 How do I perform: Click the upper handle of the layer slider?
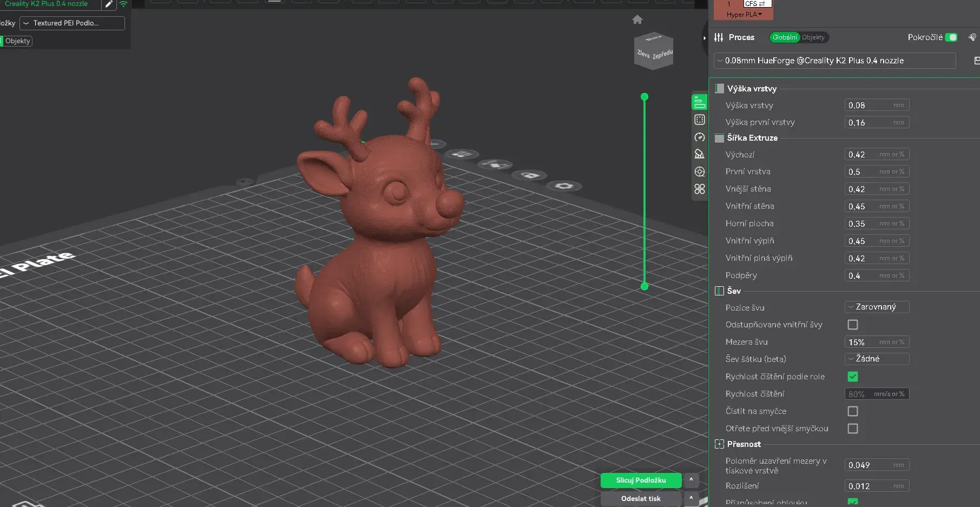[x=644, y=97]
